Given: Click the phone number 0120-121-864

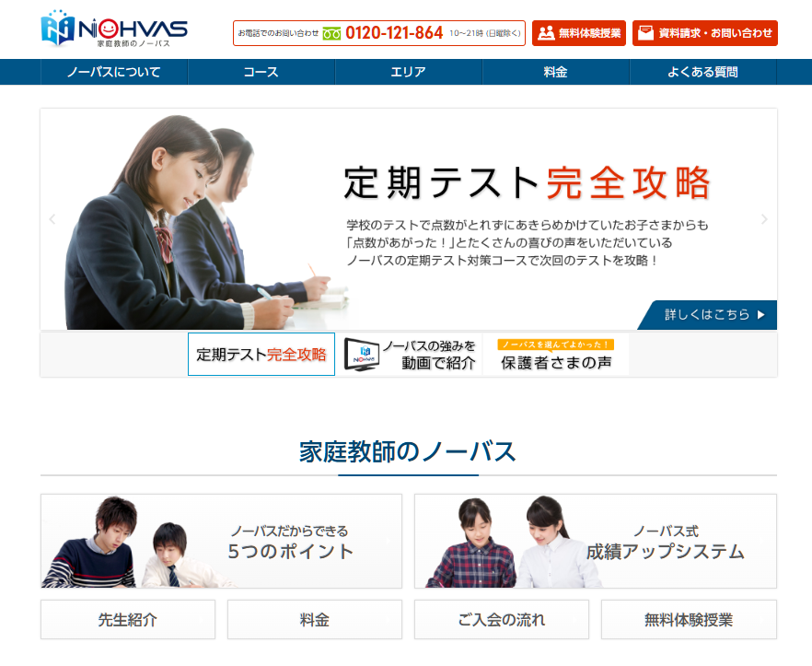Looking at the screenshot, I should point(394,33).
